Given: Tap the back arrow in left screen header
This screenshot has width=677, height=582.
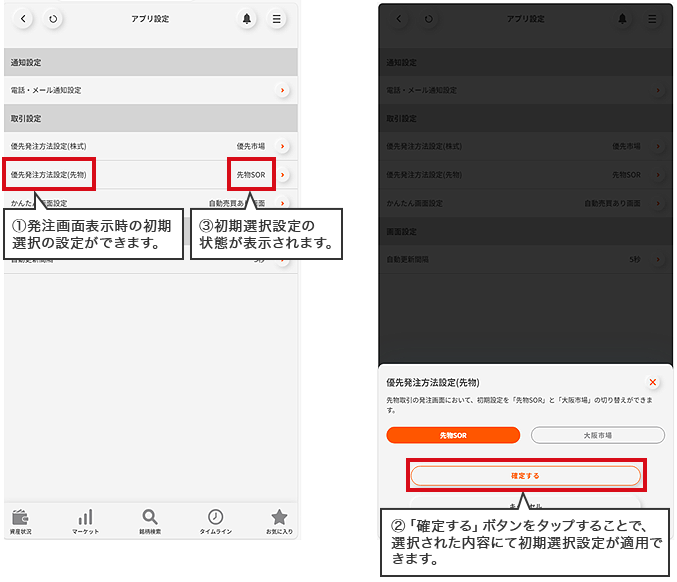Looking at the screenshot, I should pyautogui.click(x=23, y=19).
